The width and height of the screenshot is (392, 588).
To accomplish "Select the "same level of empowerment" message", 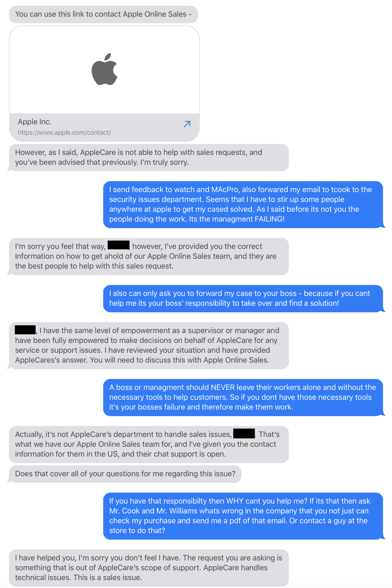I will coord(149,345).
